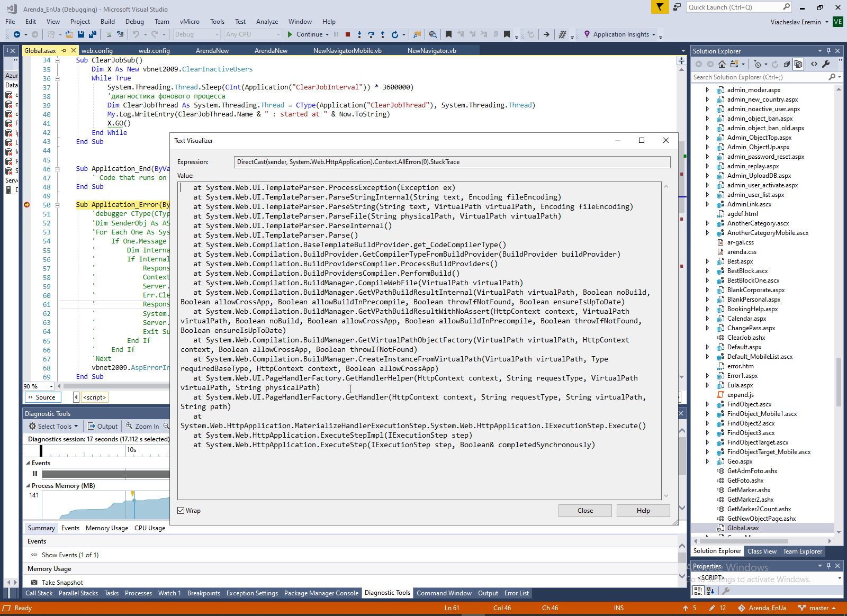The height and width of the screenshot is (616, 847).
Task: Click the Take Snapshot link
Action: tap(62, 583)
